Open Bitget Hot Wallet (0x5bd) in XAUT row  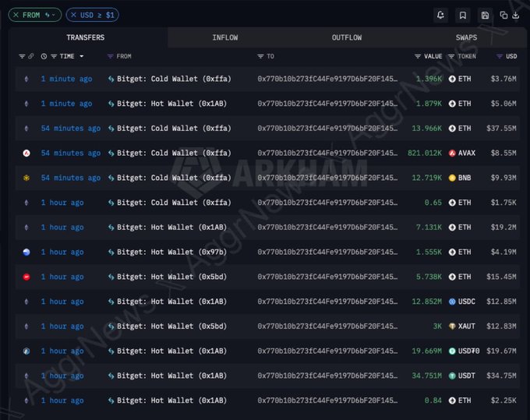coord(171,326)
